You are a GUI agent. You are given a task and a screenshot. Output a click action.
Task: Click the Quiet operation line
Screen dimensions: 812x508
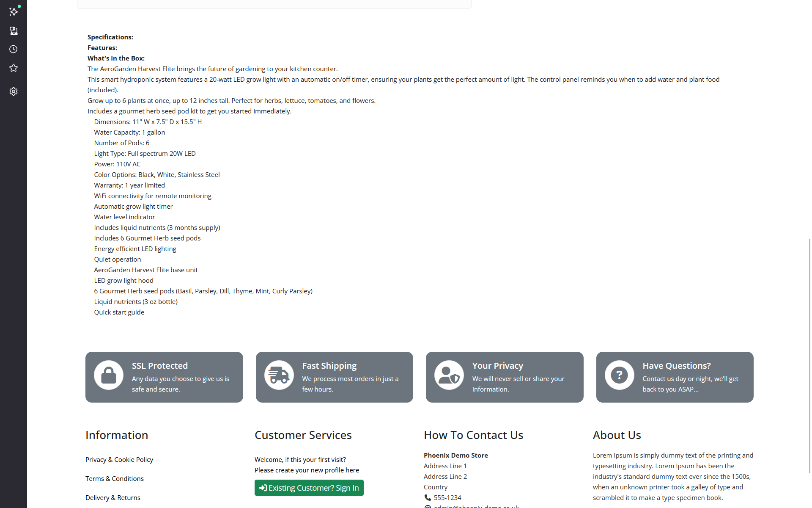tap(118, 260)
